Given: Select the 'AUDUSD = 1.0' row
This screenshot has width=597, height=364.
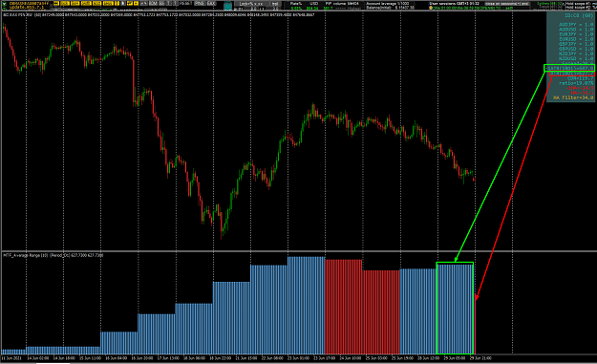Looking at the screenshot, I should [576, 30].
